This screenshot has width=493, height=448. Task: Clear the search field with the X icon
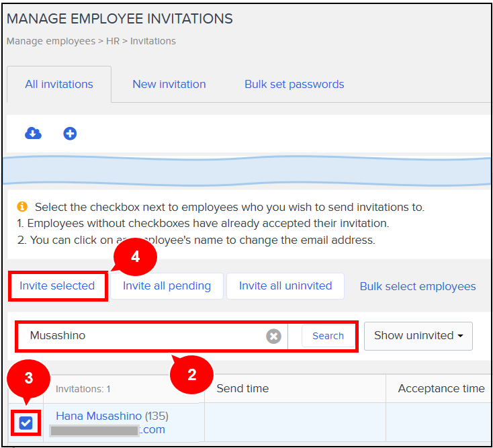point(273,336)
